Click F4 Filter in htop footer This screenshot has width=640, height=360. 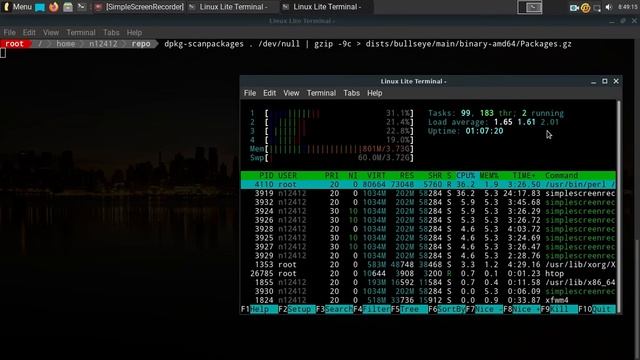[x=372, y=309]
